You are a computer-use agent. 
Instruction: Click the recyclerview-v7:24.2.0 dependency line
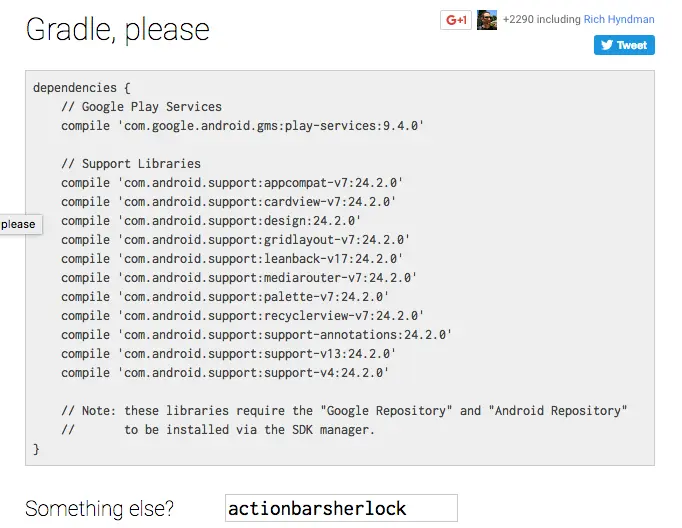click(x=242, y=316)
